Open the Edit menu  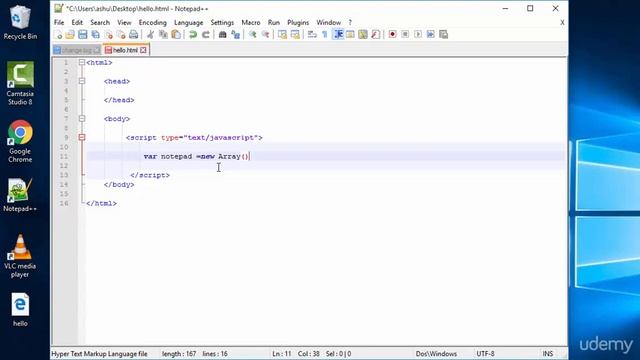tap(77, 22)
